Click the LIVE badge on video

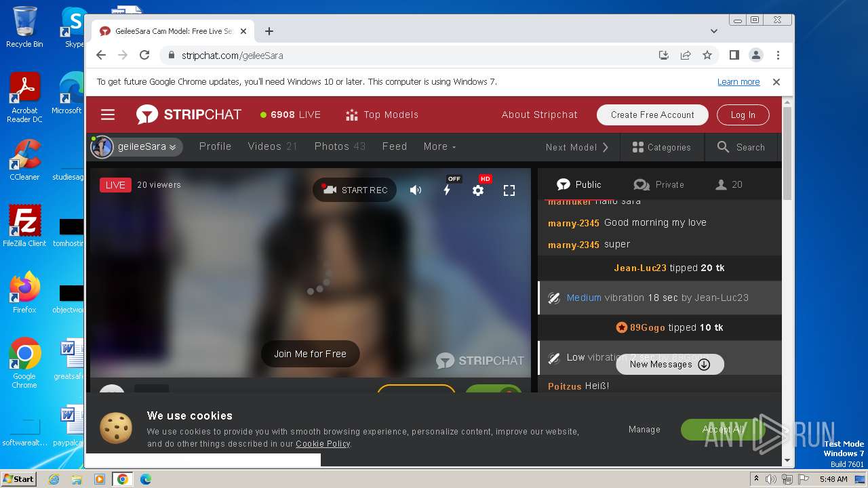pyautogui.click(x=115, y=185)
